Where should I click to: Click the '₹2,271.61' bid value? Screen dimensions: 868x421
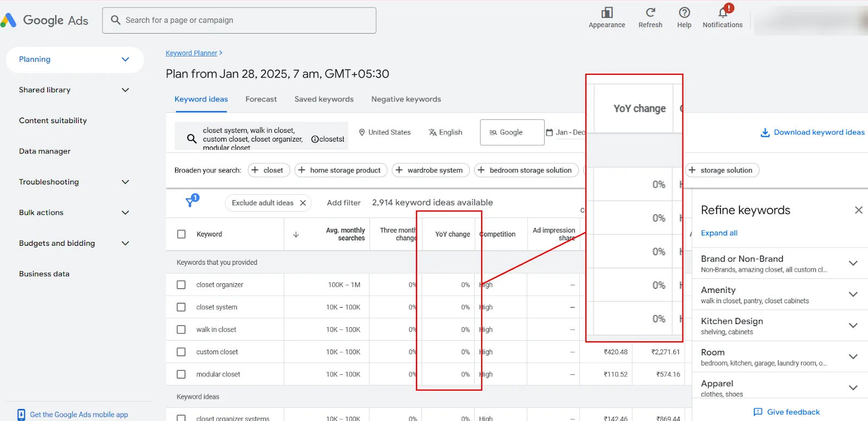point(666,352)
